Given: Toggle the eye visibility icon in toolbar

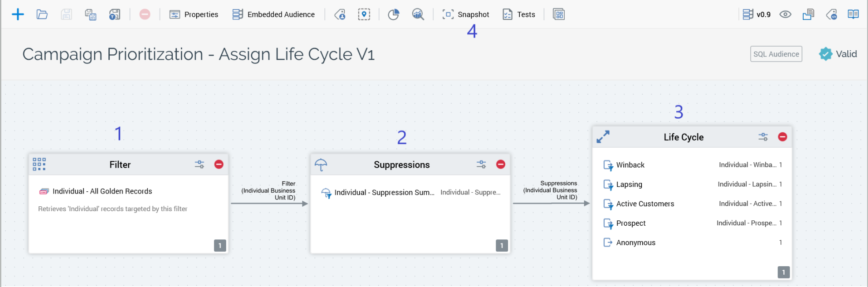Looking at the screenshot, I should pyautogui.click(x=785, y=15).
